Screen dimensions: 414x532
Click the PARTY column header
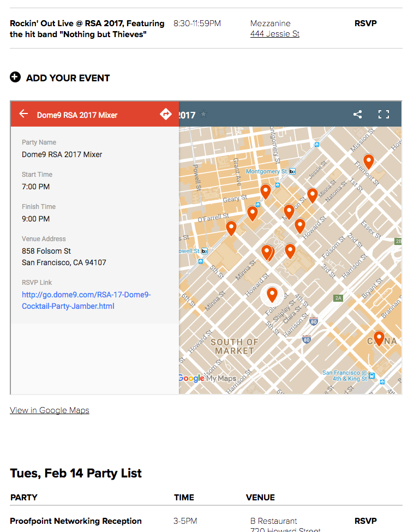click(x=24, y=498)
